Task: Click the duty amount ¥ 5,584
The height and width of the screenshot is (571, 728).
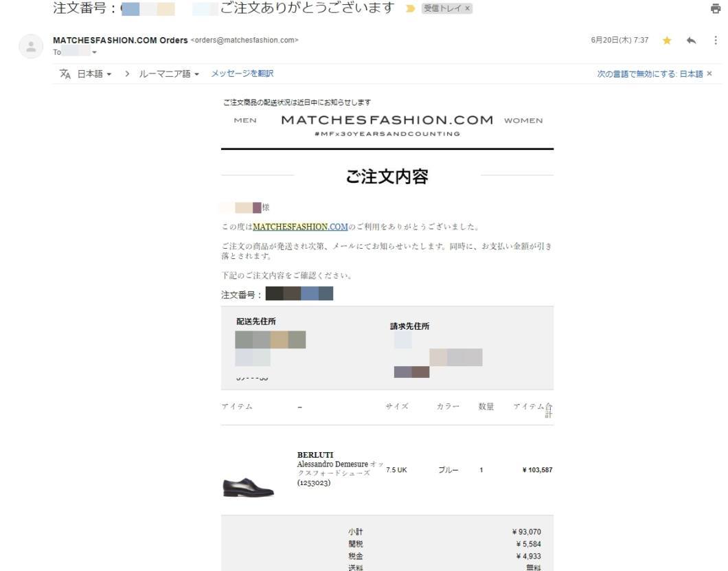Action: 528,544
